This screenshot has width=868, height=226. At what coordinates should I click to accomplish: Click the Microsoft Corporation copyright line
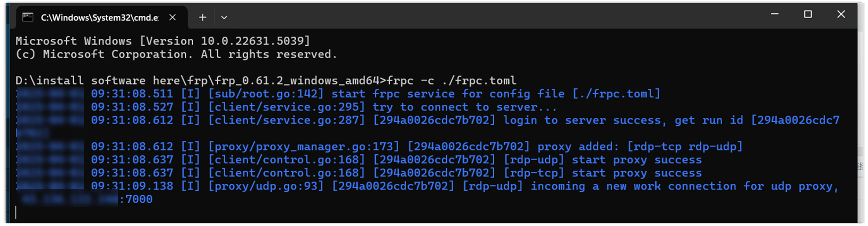(x=176, y=54)
